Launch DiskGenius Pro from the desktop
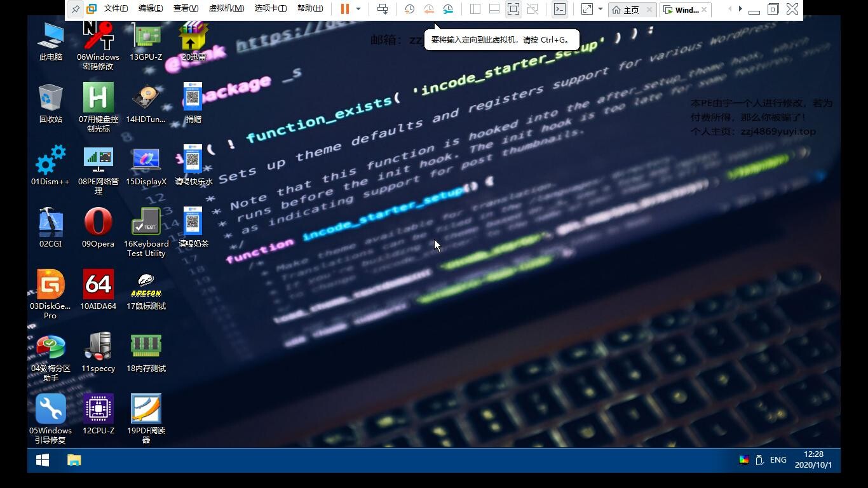 click(50, 285)
